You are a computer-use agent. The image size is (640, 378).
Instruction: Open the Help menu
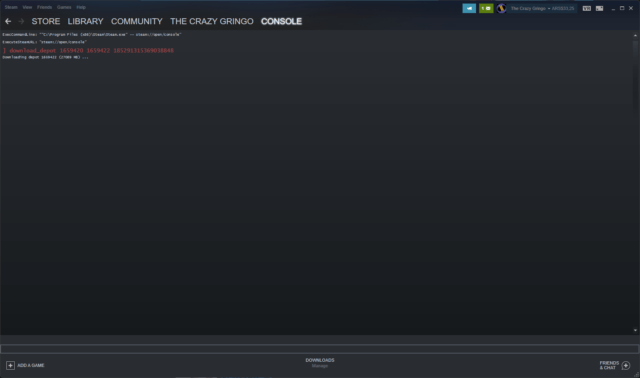[x=81, y=7]
